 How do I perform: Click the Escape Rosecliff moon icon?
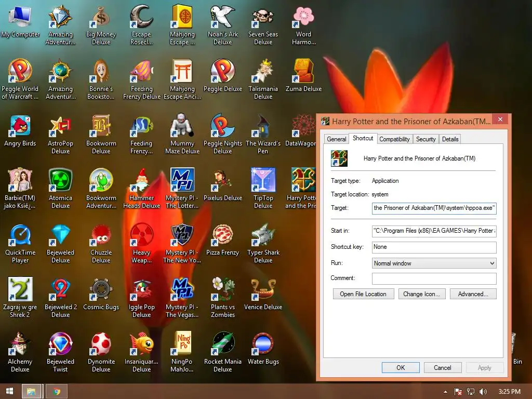coord(141,17)
